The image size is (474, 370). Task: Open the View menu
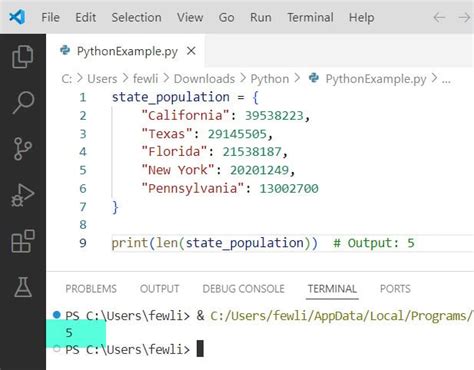click(x=190, y=17)
